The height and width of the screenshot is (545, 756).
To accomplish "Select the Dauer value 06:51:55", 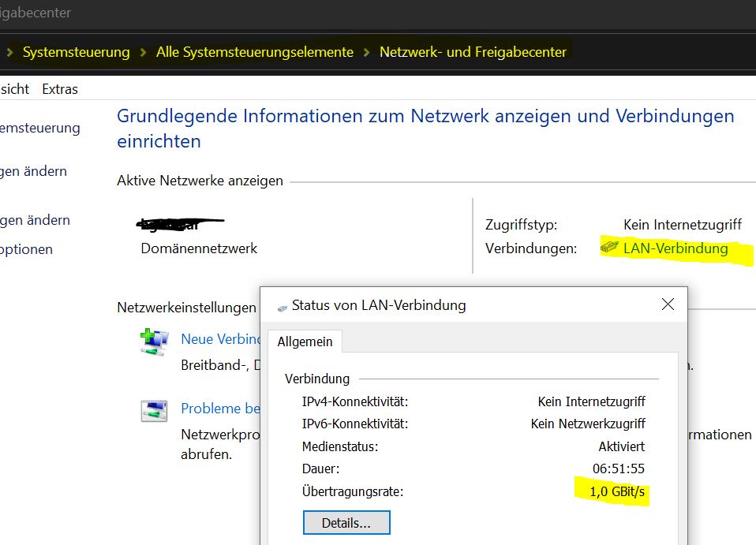I will [x=619, y=468].
